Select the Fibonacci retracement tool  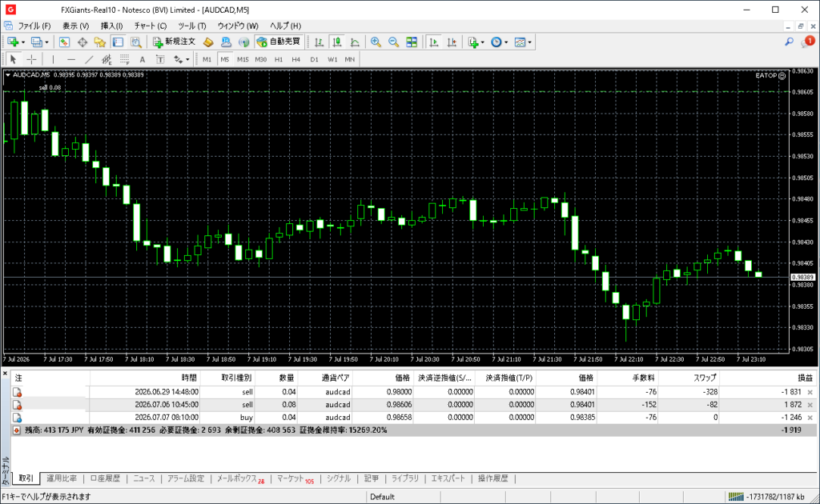pyautogui.click(x=124, y=59)
